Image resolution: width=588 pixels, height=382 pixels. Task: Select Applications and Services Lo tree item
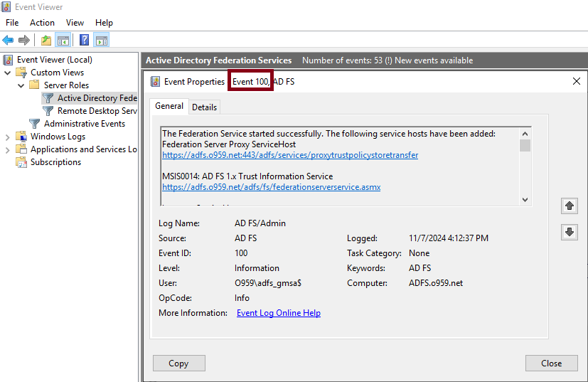84,149
